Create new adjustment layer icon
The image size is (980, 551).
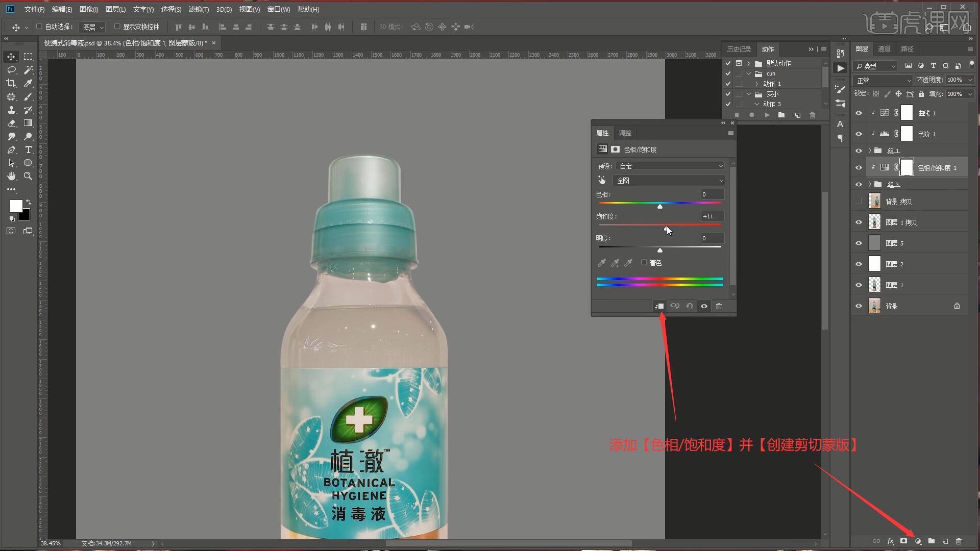click(918, 541)
